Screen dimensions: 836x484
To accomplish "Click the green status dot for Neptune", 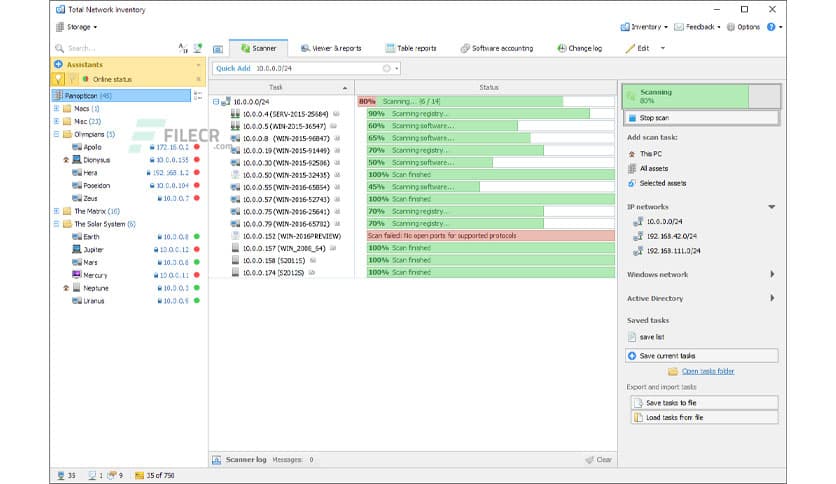I will click(x=197, y=288).
